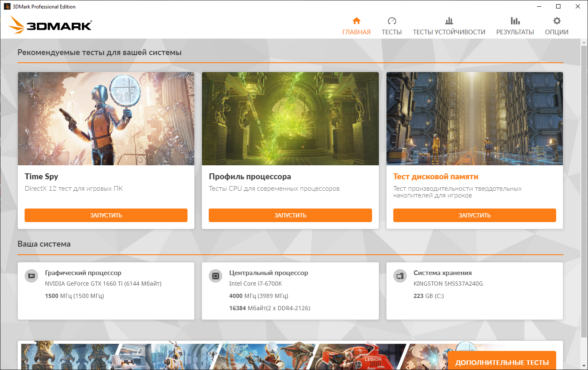Click the 4000 МГц CPU clock value
588x370 pixels.
[258, 296]
